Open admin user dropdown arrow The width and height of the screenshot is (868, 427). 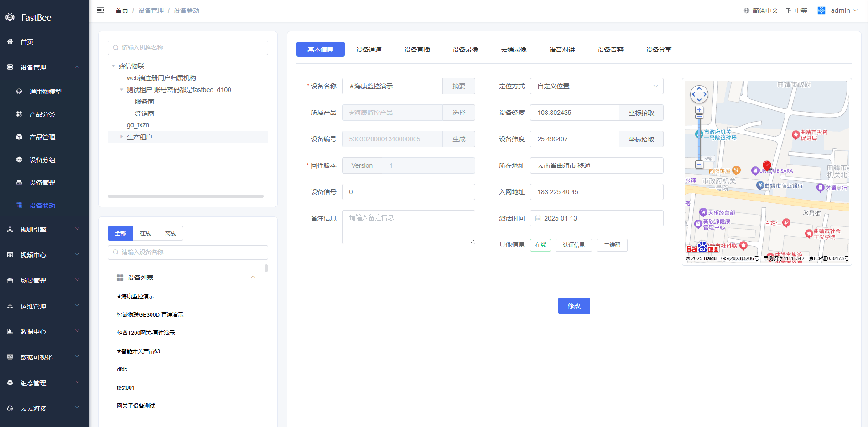pos(855,10)
